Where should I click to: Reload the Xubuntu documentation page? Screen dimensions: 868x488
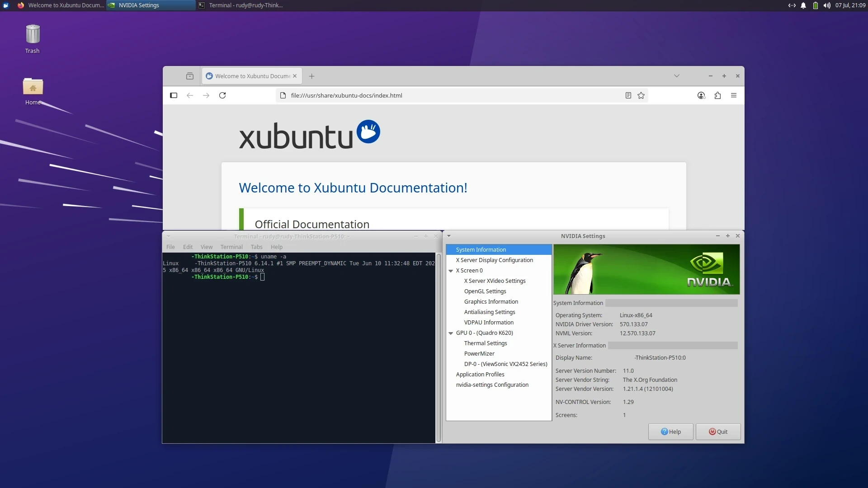(x=222, y=95)
